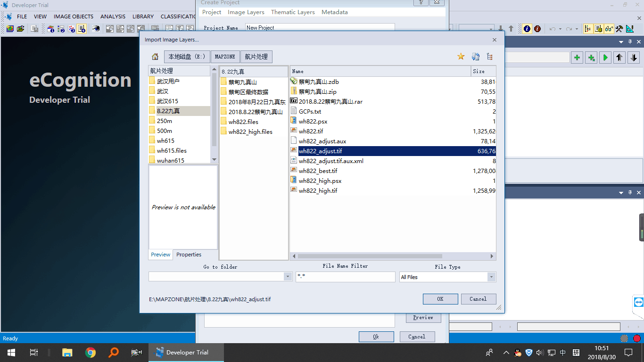Click the eye view layer icon
The height and width of the screenshot is (362, 644).
[x=96, y=29]
